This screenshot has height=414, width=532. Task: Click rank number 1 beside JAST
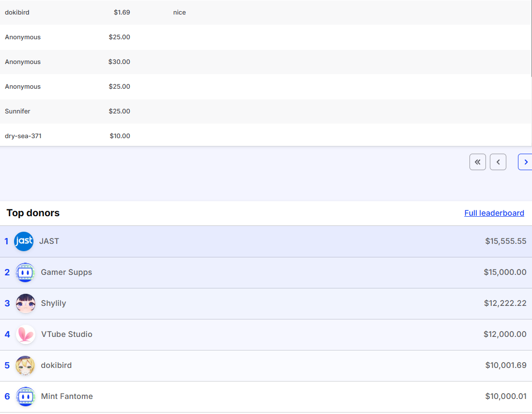coord(6,241)
